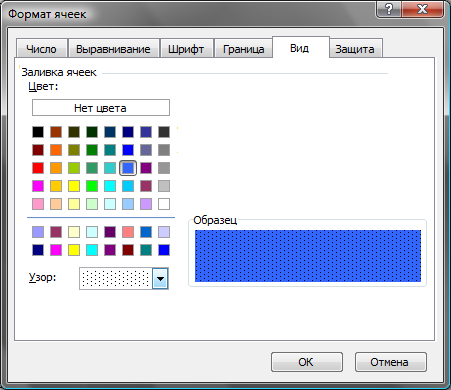Screen dimensions: 451x390
Task: Click the Нет цвета button
Action: [x=101, y=108]
